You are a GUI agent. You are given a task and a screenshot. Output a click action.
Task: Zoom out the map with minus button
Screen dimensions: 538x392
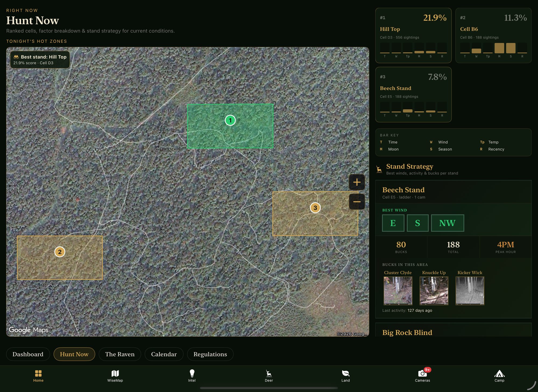pos(357,202)
